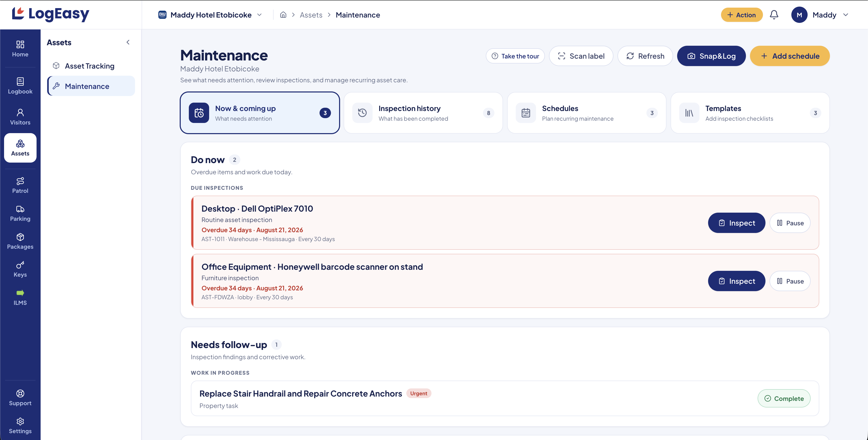The image size is (868, 440).
Task: Click the Do now count badge
Action: click(235, 160)
